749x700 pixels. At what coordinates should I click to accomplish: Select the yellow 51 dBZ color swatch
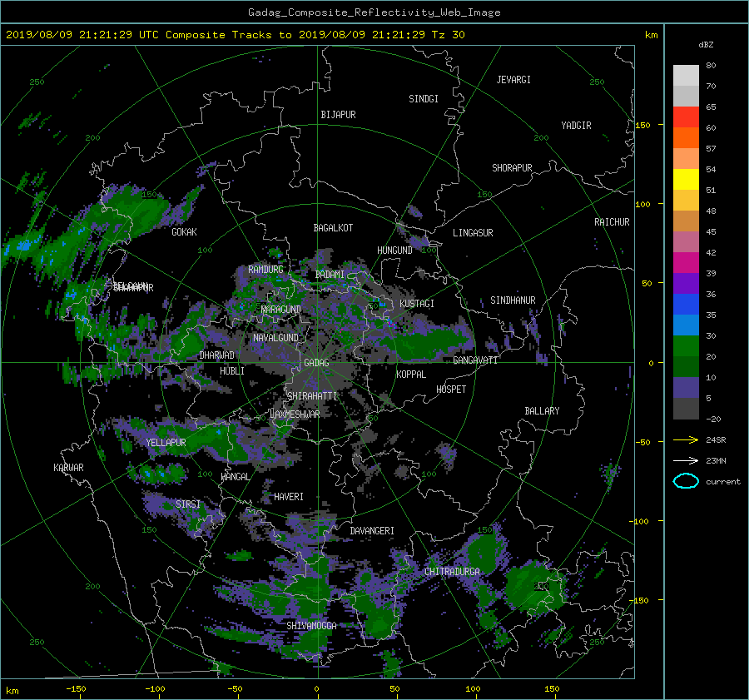pos(686,180)
